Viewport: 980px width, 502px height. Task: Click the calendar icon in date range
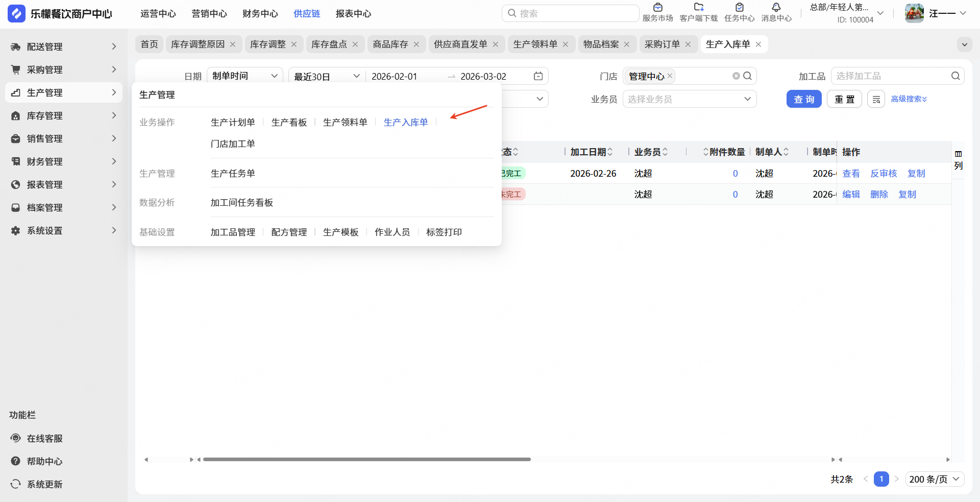(538, 76)
